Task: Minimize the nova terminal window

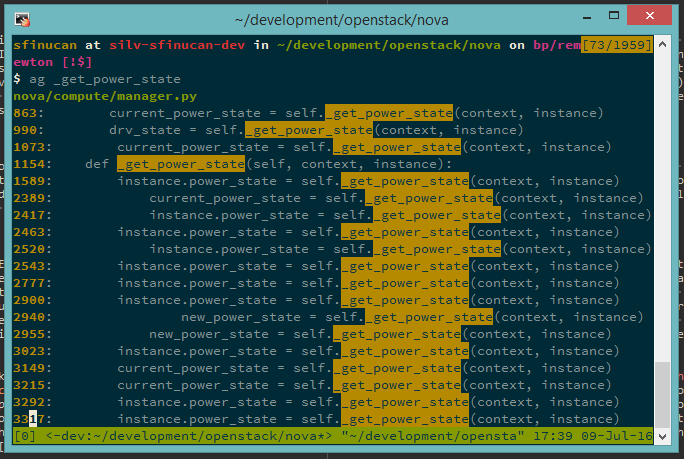Action: (x=587, y=17)
